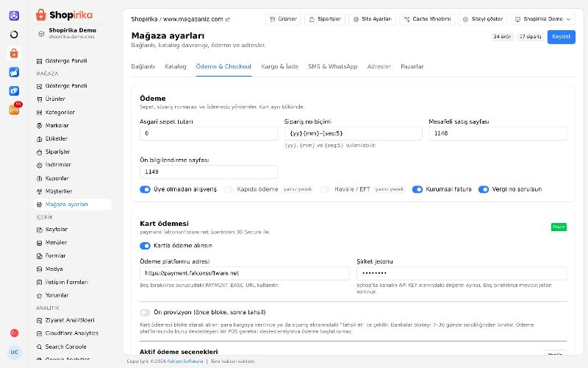Open the orange Shopirika bag app in the rail
Screen dimensions: 588x368
[14, 53]
